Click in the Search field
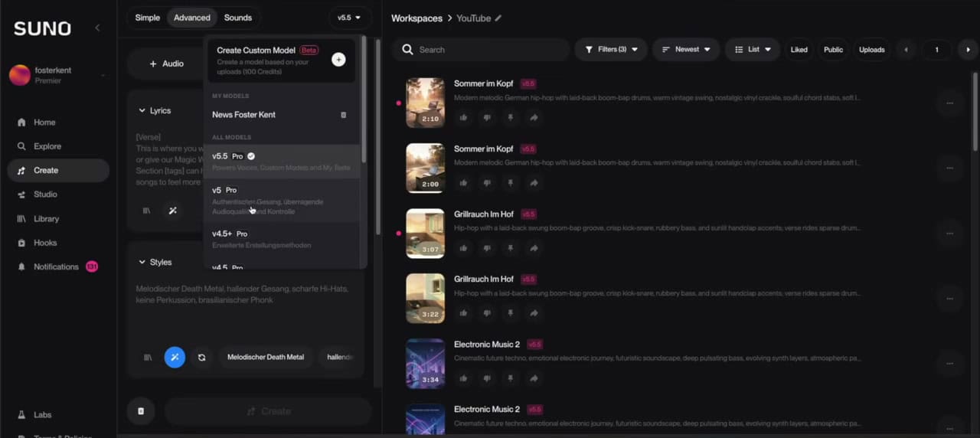The width and height of the screenshot is (980, 438). (x=480, y=50)
